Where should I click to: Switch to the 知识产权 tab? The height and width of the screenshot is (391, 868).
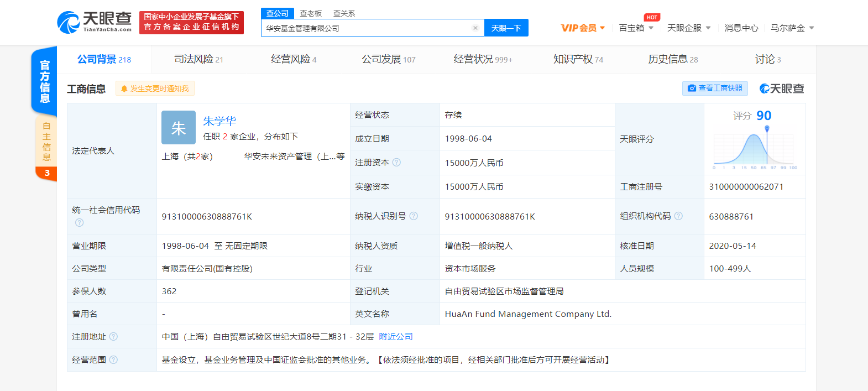pyautogui.click(x=578, y=59)
